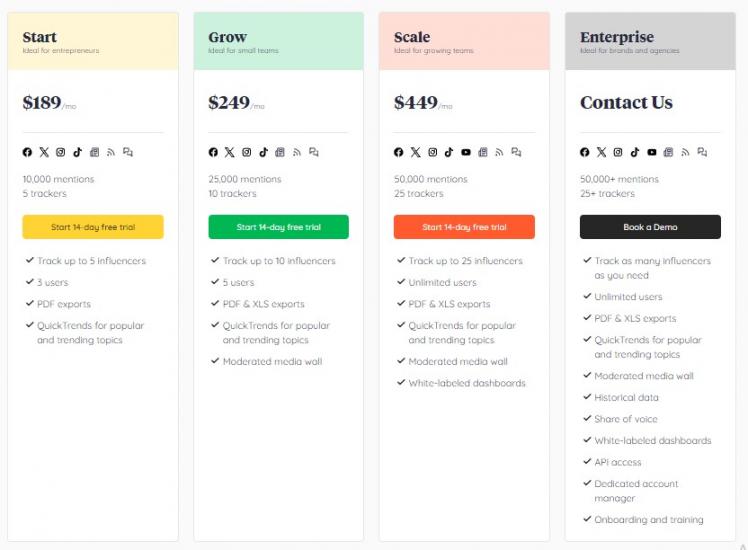Image resolution: width=748 pixels, height=550 pixels.
Task: Click the Contact Us heading text
Action: click(626, 102)
